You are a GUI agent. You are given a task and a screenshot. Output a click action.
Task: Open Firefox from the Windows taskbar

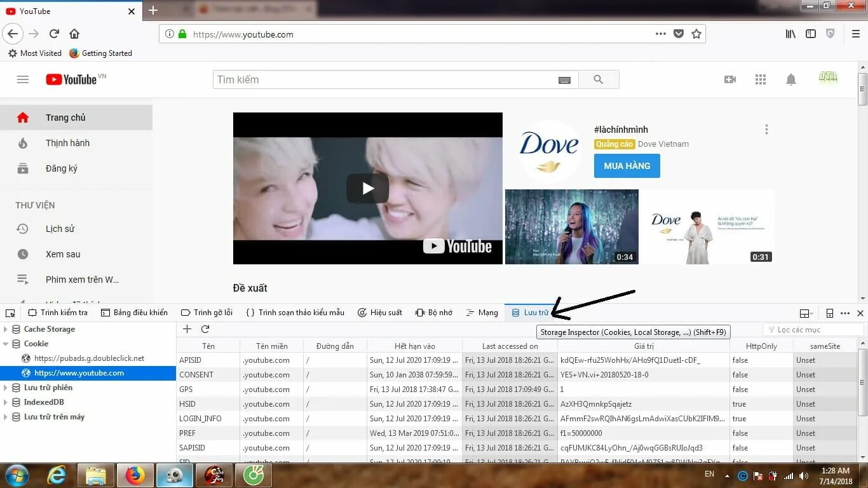(x=135, y=475)
